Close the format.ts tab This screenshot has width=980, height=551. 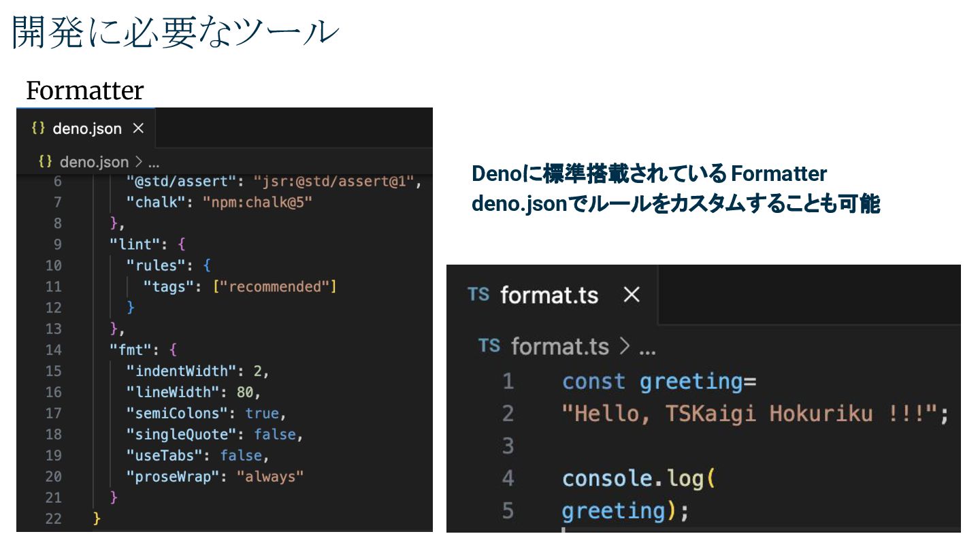[632, 295]
